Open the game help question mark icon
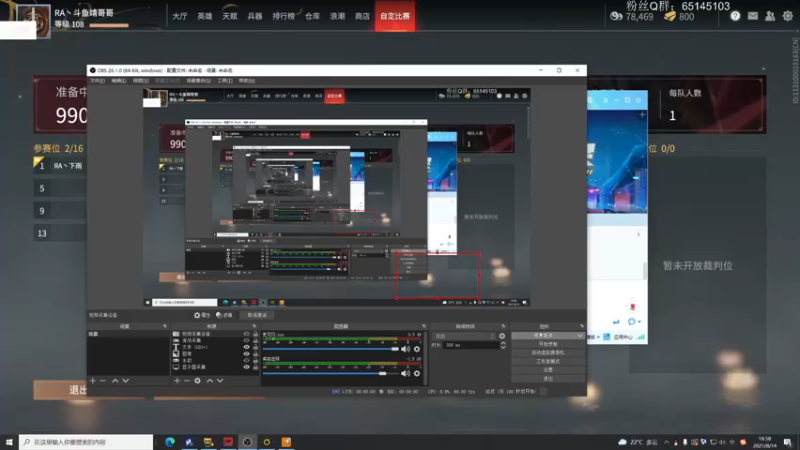 [735, 16]
